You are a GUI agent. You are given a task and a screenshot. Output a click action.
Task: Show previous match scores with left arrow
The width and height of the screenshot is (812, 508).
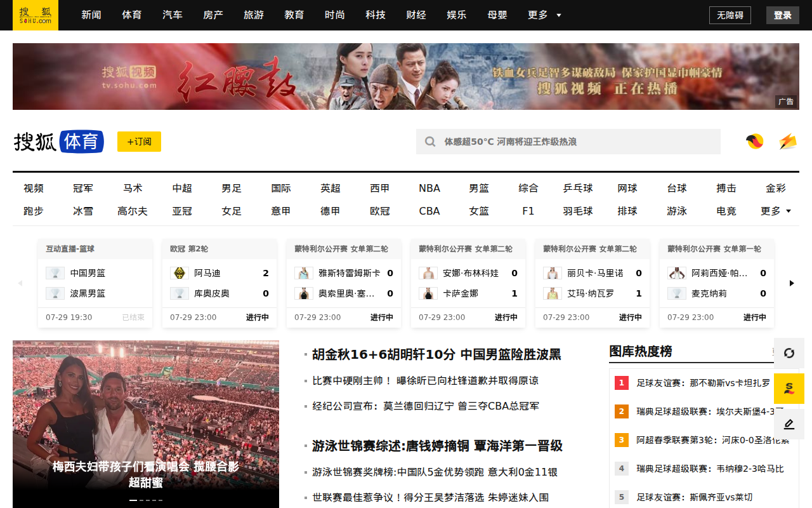point(20,283)
